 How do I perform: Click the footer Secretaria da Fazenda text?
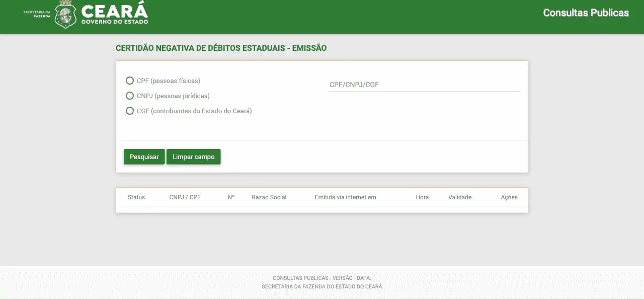point(321,286)
